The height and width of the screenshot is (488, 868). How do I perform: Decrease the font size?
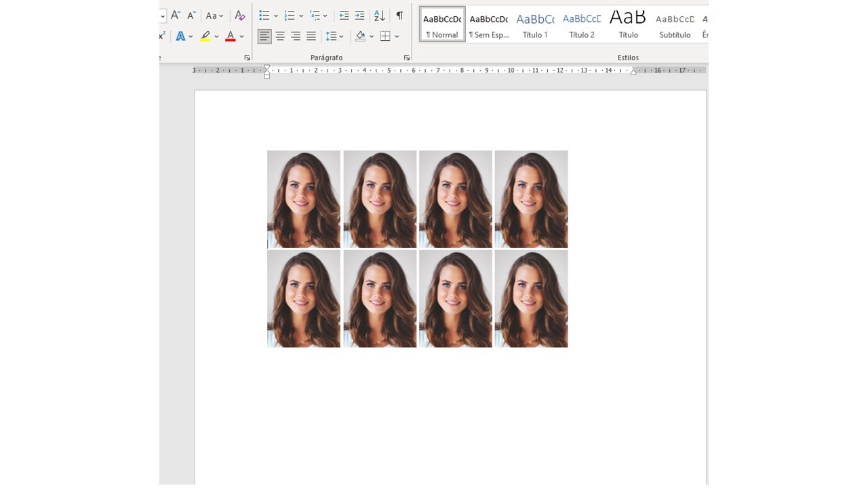click(x=192, y=15)
